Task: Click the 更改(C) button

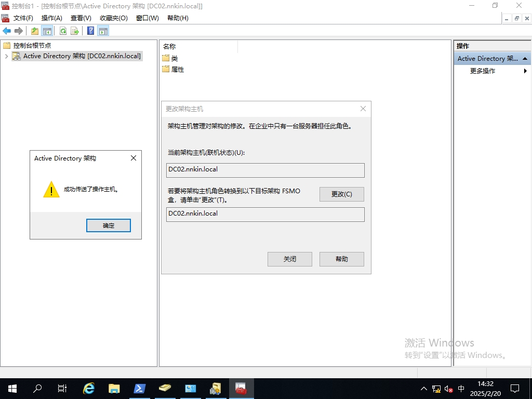Action: (x=341, y=194)
